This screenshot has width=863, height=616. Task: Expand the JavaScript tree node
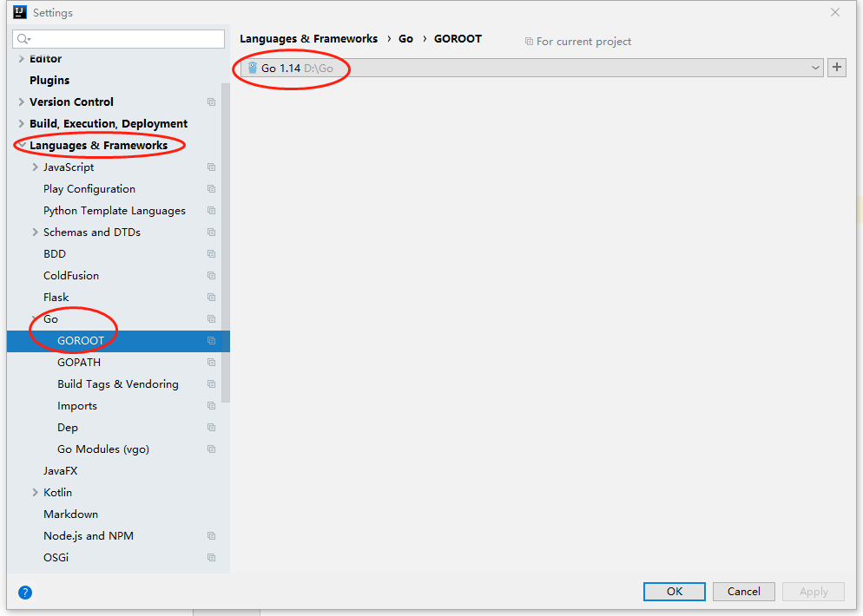(35, 167)
